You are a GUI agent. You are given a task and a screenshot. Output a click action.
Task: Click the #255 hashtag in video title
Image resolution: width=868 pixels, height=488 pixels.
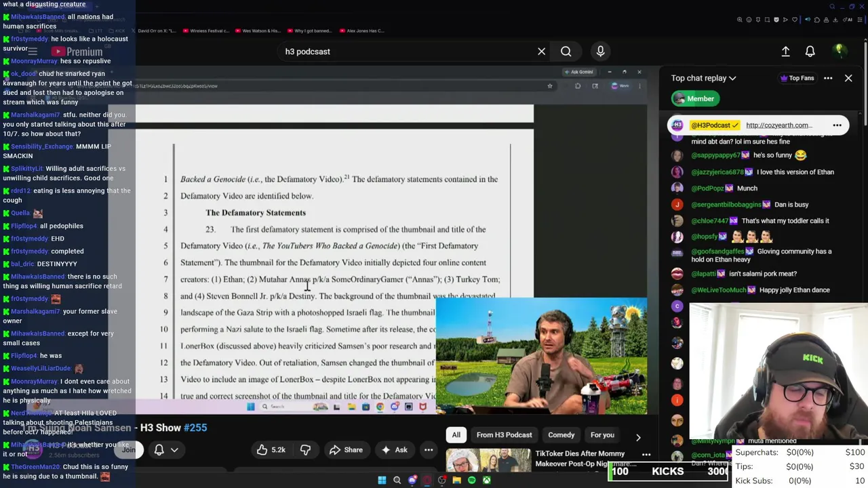[x=195, y=428]
